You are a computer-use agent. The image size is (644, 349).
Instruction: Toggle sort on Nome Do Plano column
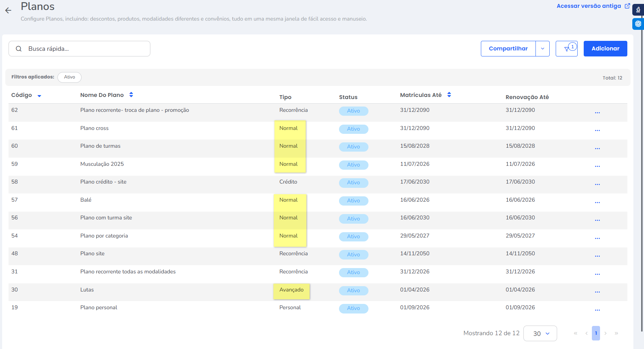pyautogui.click(x=131, y=95)
